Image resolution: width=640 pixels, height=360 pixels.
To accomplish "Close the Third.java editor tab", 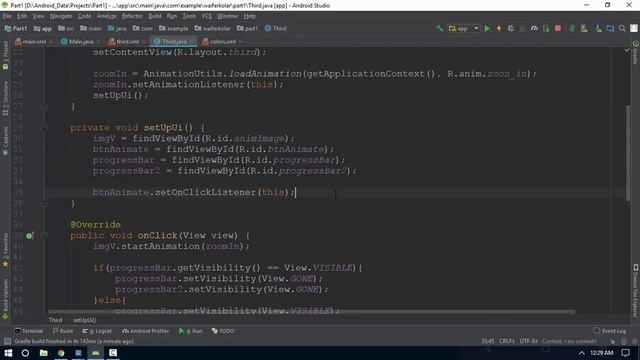I will [191, 42].
